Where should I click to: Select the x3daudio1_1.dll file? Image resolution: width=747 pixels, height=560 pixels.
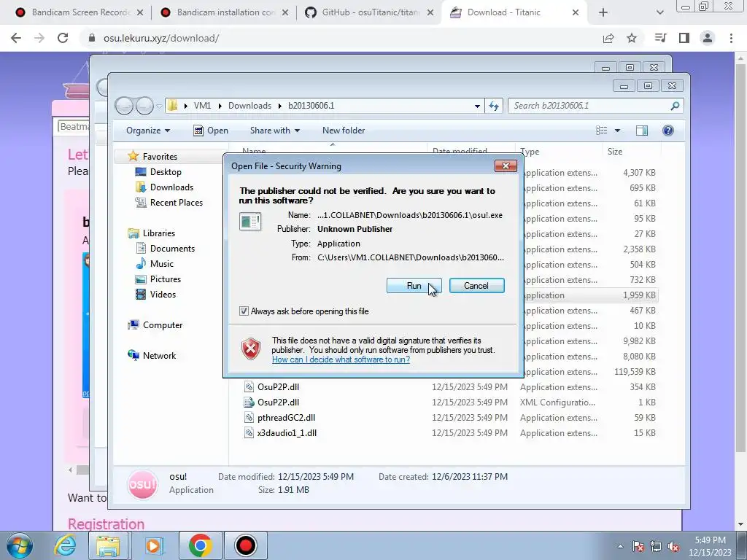(x=287, y=433)
